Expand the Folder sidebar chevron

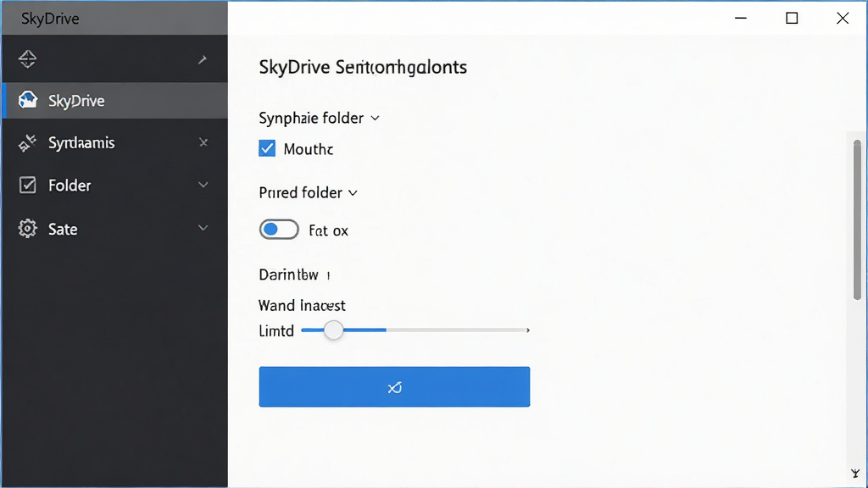click(x=203, y=185)
